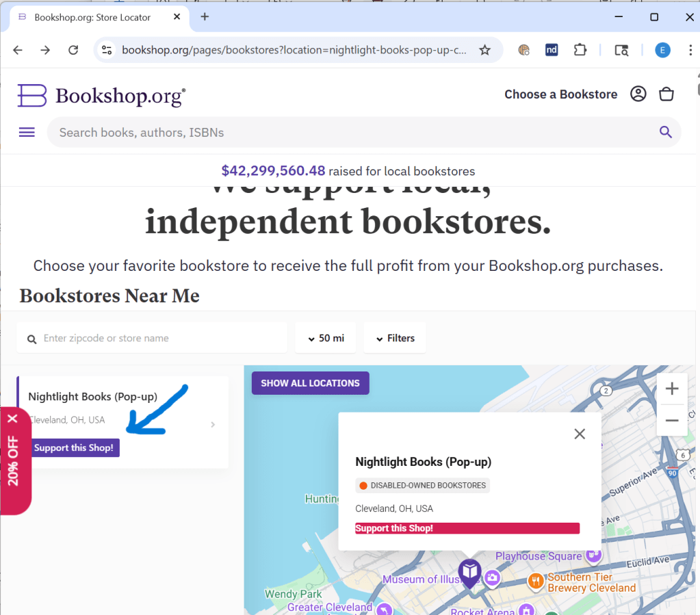
Task: Expand Nightlight Books listing chevron
Action: (x=213, y=425)
